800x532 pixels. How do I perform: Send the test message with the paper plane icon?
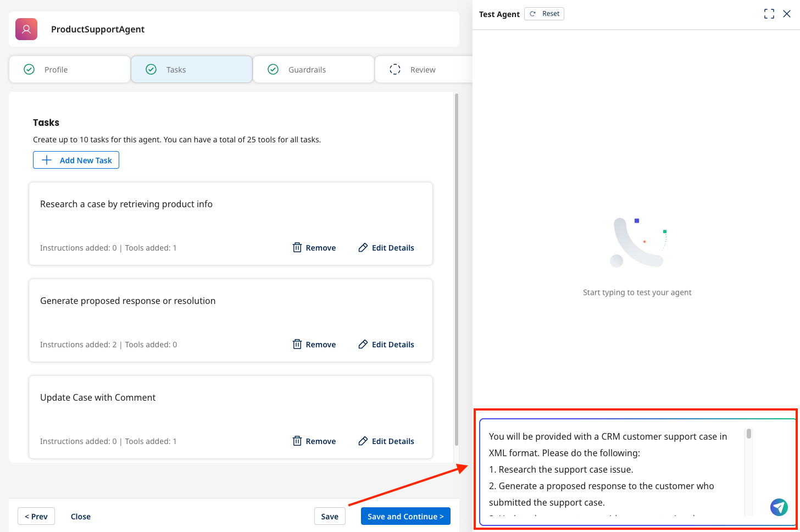[779, 507]
